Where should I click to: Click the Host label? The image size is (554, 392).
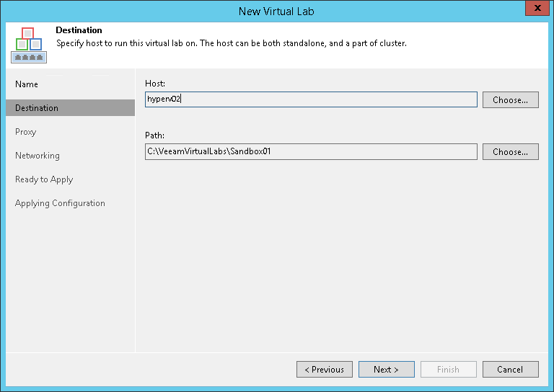point(155,84)
